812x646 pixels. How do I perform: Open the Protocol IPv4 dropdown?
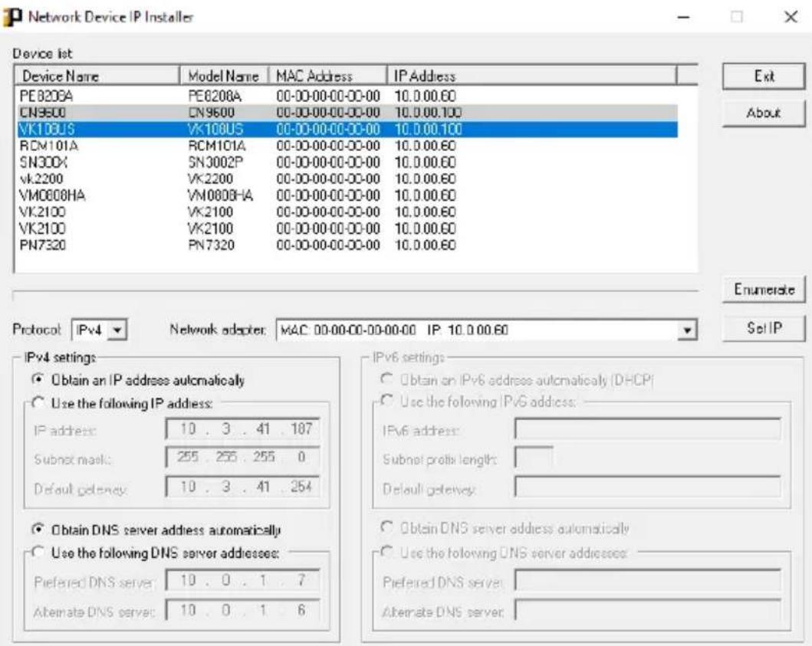tap(117, 330)
